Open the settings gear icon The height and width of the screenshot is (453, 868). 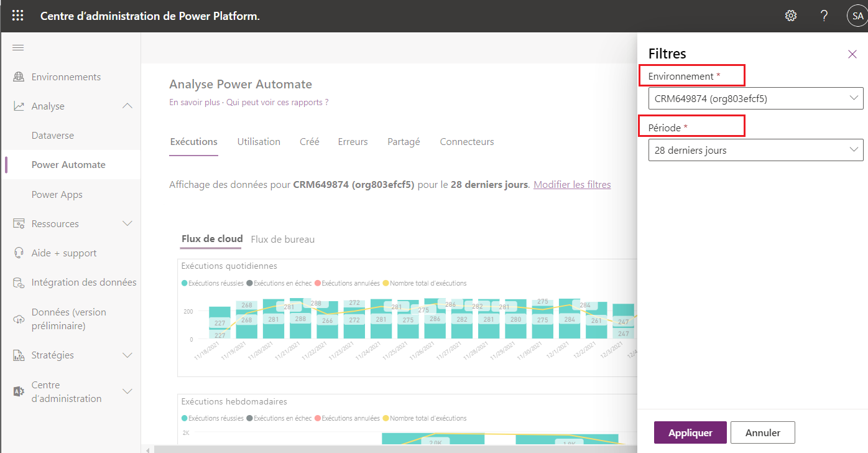[x=791, y=16]
